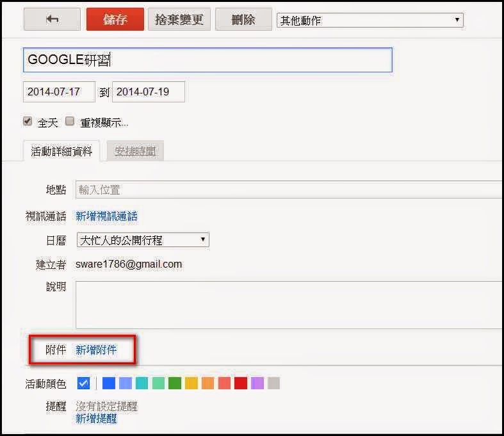Image resolution: width=504 pixels, height=436 pixels.
Task: Click the back arrow button
Action: pos(52,20)
